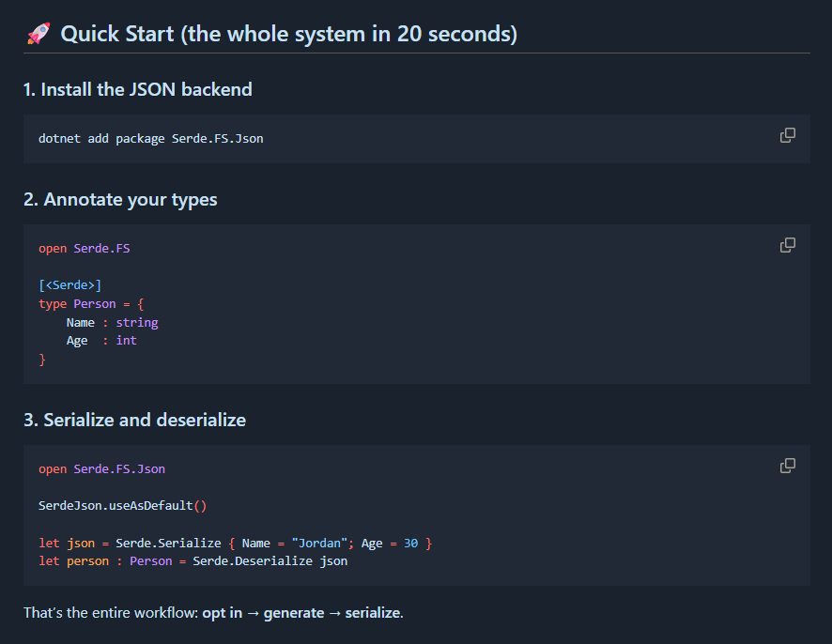Click the 'type Person = {' line
Screen dimensions: 832x644
click(91, 304)
